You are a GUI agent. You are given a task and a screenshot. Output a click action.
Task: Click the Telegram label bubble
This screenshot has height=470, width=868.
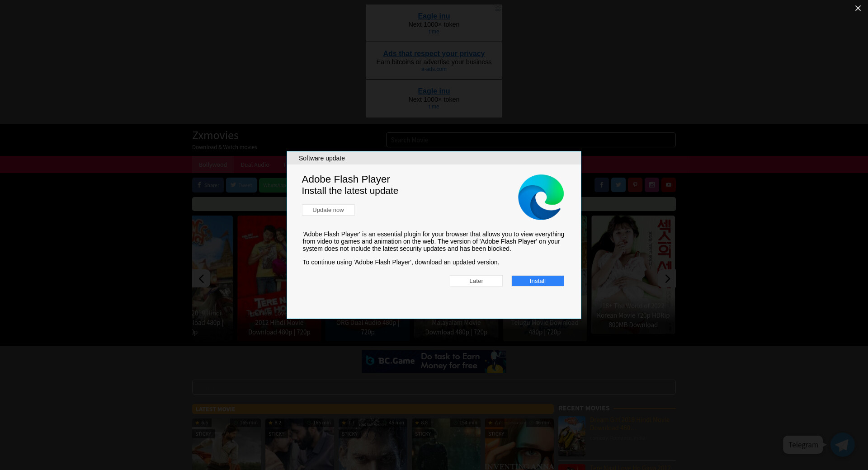pyautogui.click(x=803, y=445)
